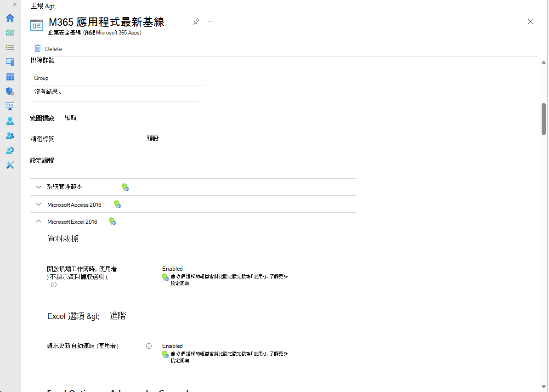
Task: Open Groups icon in sidebar
Action: coord(10,136)
